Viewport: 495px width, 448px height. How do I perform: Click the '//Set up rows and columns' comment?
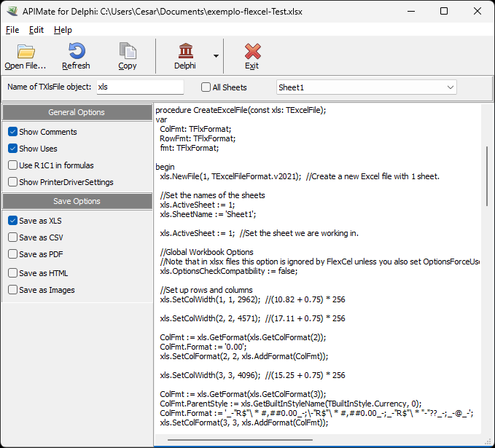(206, 290)
